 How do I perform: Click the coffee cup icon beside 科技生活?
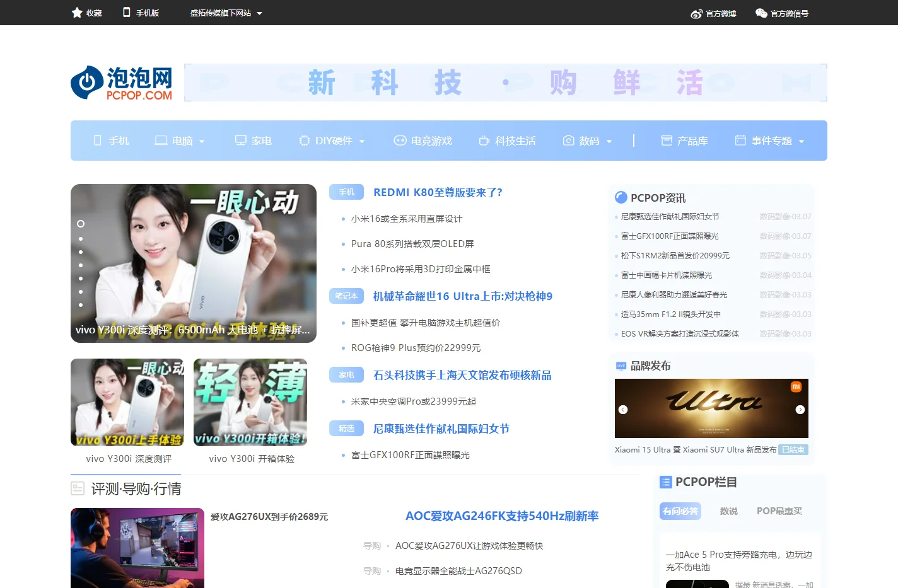484,141
